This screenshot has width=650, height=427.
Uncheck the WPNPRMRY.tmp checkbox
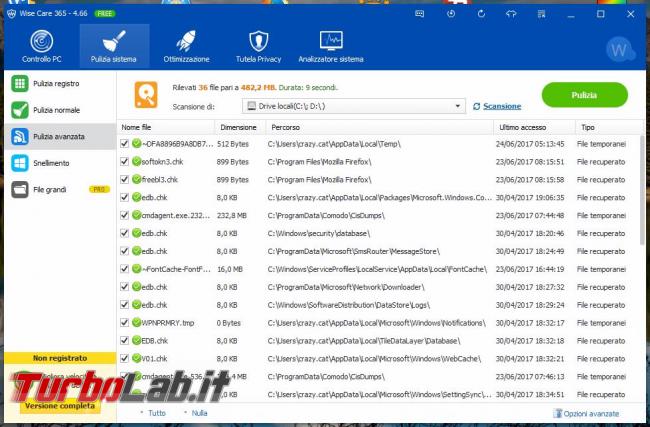[124, 322]
